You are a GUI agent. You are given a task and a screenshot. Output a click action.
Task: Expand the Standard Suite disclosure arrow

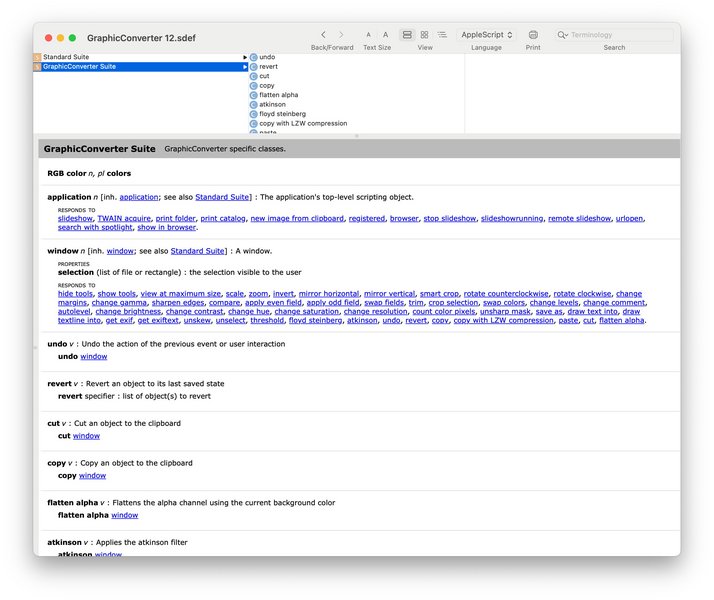tap(245, 57)
